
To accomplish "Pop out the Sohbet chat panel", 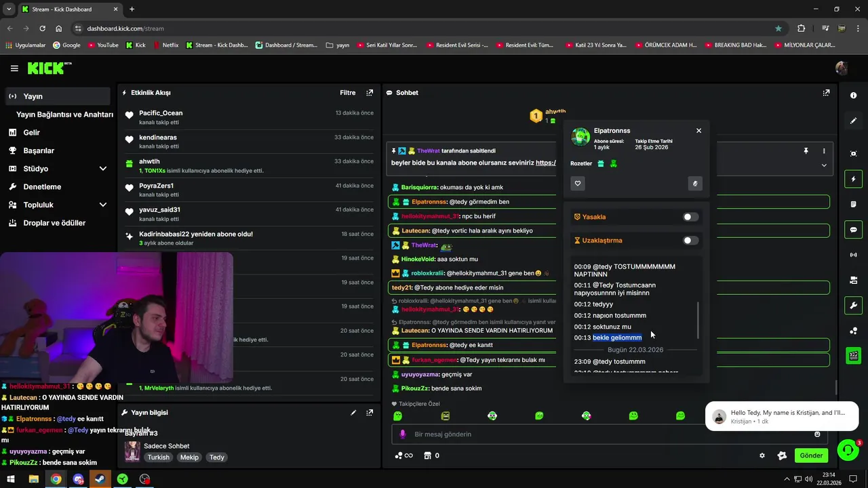I will [826, 93].
